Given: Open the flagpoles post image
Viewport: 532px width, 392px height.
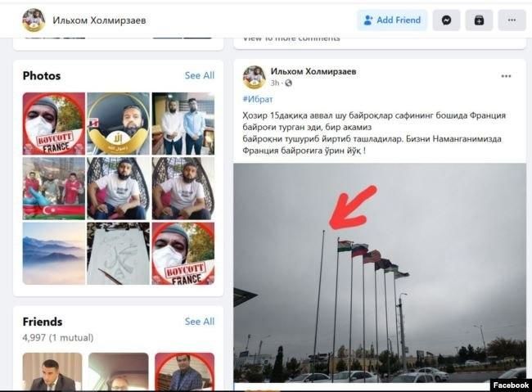Looking at the screenshot, I should point(380,273).
